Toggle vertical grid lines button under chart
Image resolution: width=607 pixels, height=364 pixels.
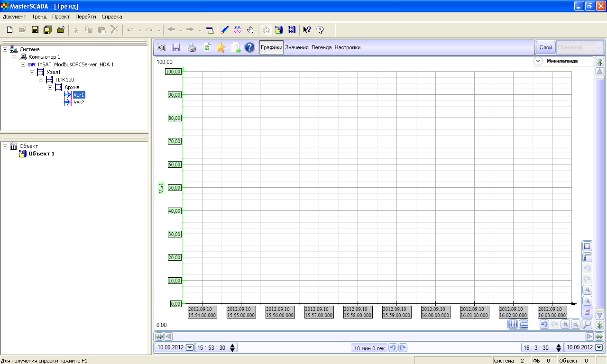pos(513,324)
